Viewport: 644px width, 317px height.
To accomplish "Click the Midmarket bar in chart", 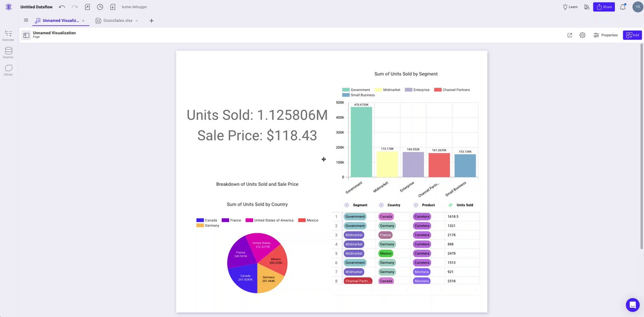I will (x=387, y=164).
